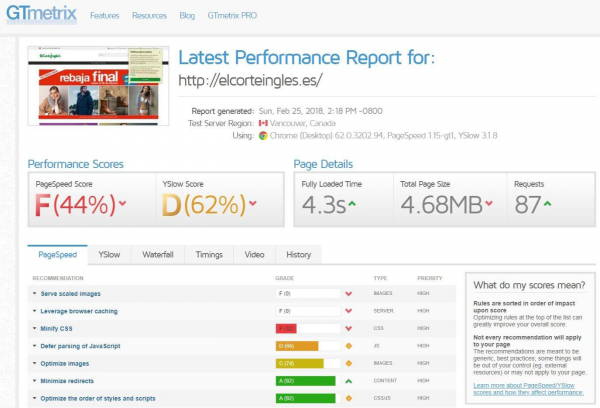Click the 4.3s fully loaded time value
Screen dimensions: 600x408
[324, 205]
